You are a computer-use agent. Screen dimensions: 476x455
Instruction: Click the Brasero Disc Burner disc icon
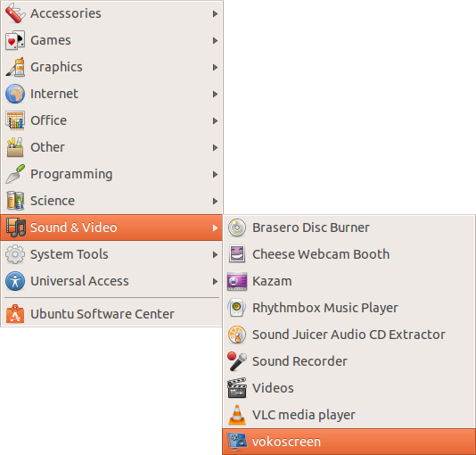(237, 227)
